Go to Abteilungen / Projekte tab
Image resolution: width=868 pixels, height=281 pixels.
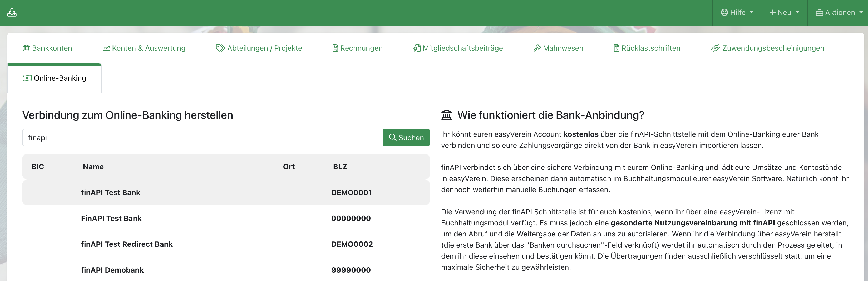coord(259,48)
